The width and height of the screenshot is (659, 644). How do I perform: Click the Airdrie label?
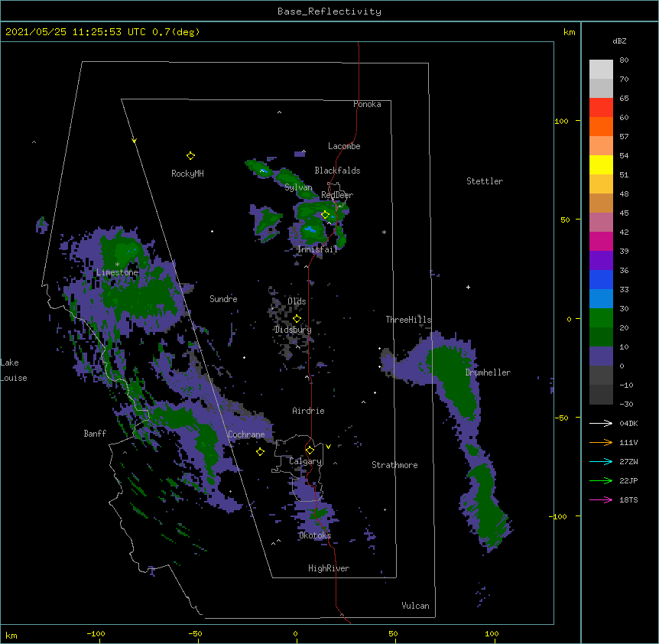[x=309, y=411]
